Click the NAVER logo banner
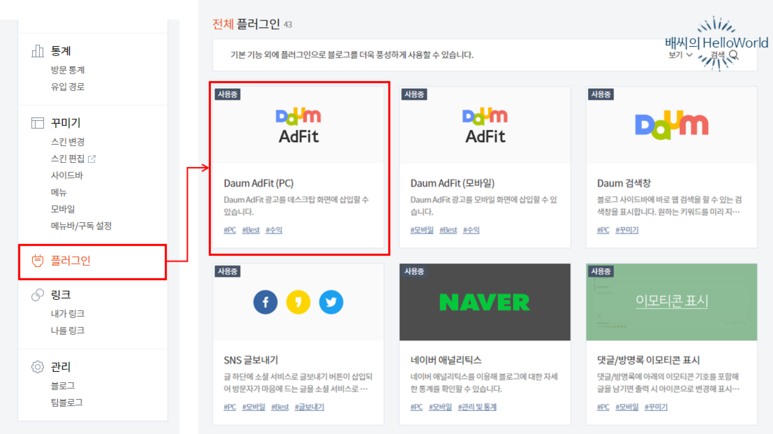Screen dimensions: 773x434 click(485, 302)
